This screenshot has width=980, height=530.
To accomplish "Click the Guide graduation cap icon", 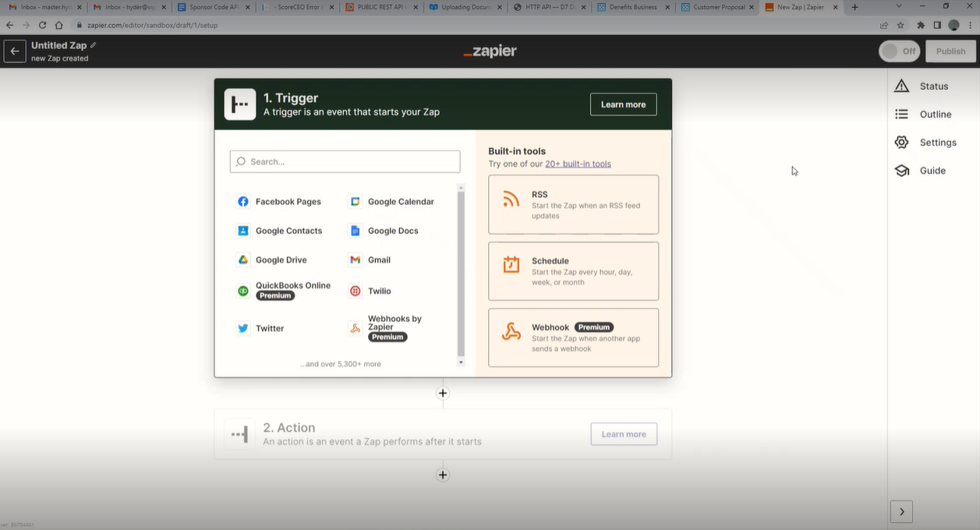I will pos(902,171).
